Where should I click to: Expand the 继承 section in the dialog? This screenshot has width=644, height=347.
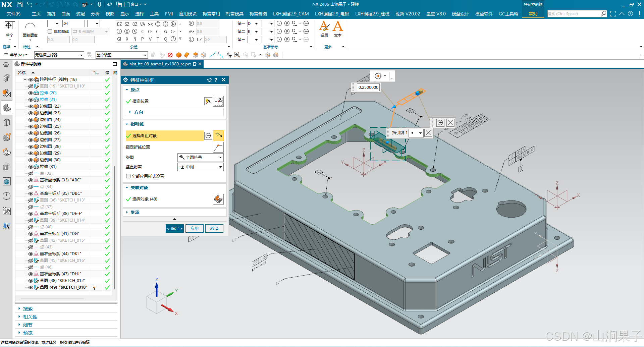[135, 213]
